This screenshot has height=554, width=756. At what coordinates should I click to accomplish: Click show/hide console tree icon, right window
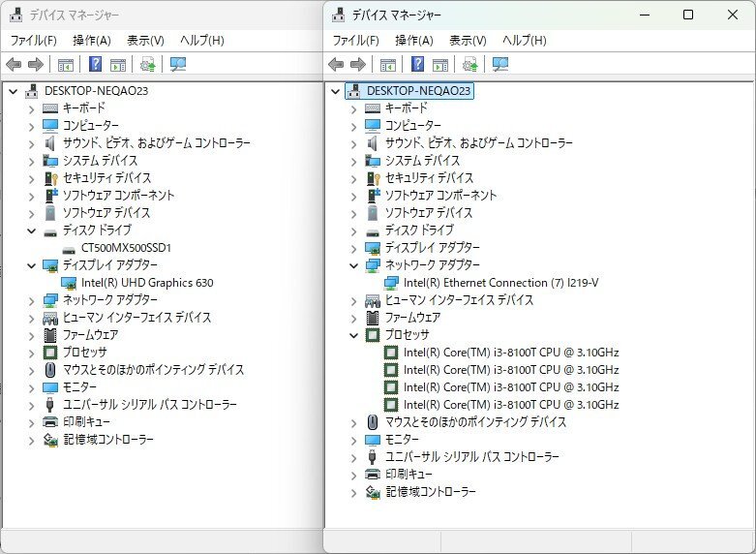tap(387, 64)
